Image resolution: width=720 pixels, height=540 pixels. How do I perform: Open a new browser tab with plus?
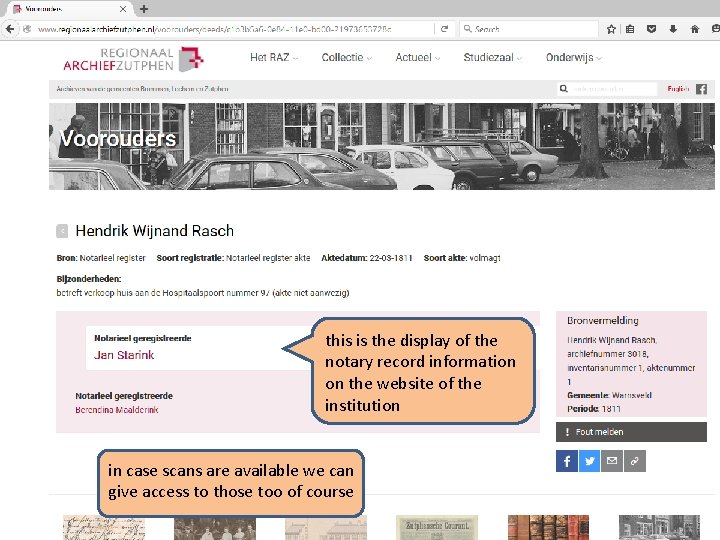[x=144, y=9]
